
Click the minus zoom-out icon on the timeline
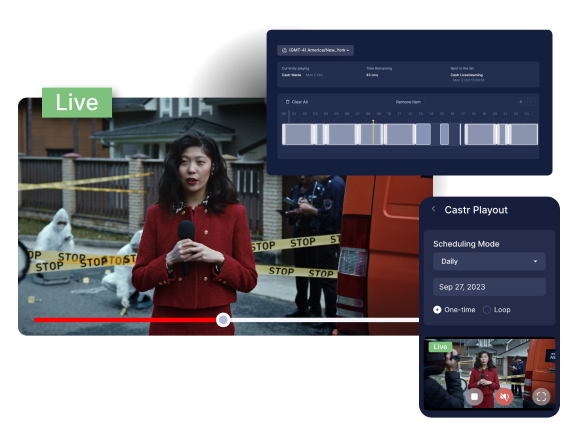tap(531, 102)
